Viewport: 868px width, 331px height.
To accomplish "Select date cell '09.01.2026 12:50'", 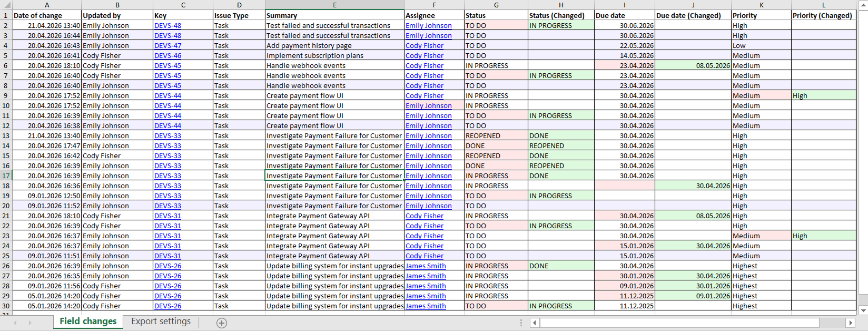I will click(x=47, y=196).
